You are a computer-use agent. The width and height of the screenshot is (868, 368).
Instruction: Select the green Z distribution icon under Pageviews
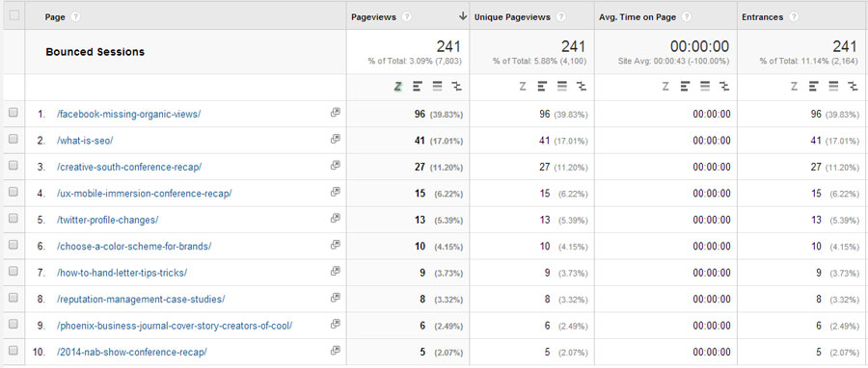[397, 86]
